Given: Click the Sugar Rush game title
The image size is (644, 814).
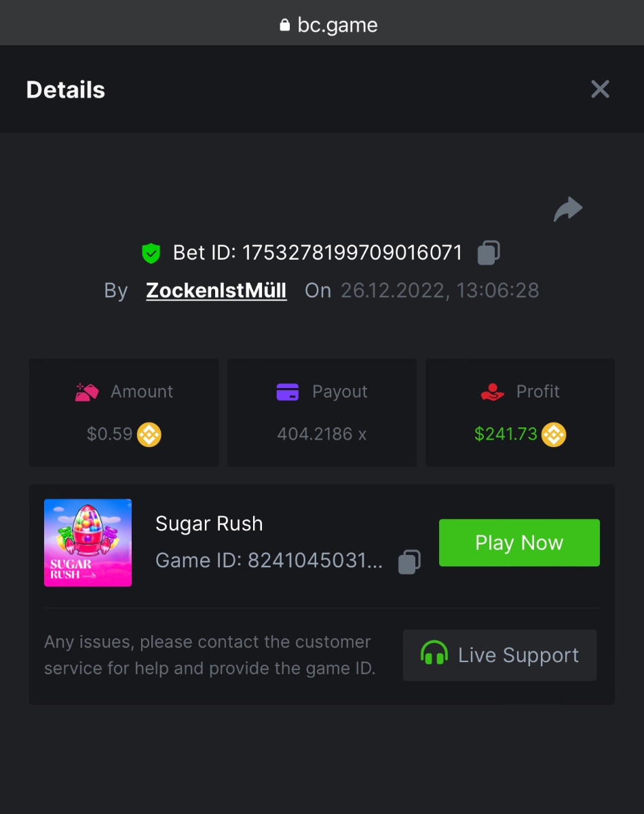Looking at the screenshot, I should point(209,524).
